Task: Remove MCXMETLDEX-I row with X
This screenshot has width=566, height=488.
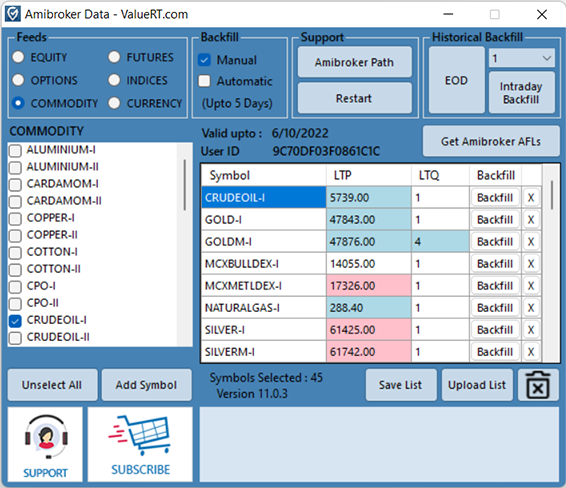Action: [531, 286]
